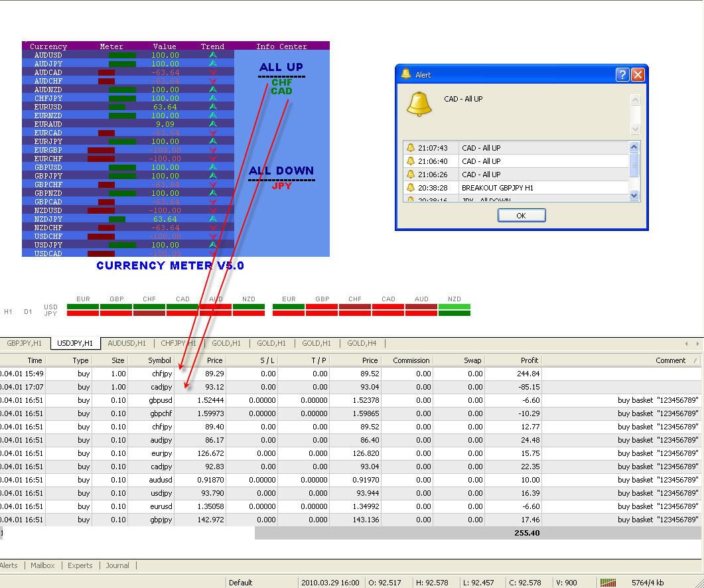Click the EURGBP row in currency meter
The width and height of the screenshot is (704, 588).
128,150
